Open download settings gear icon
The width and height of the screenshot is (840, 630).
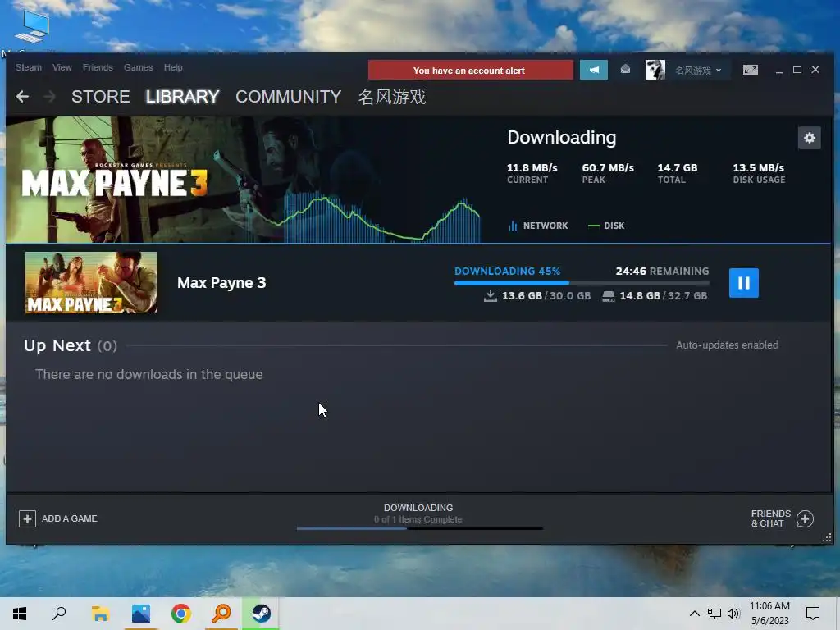809,138
